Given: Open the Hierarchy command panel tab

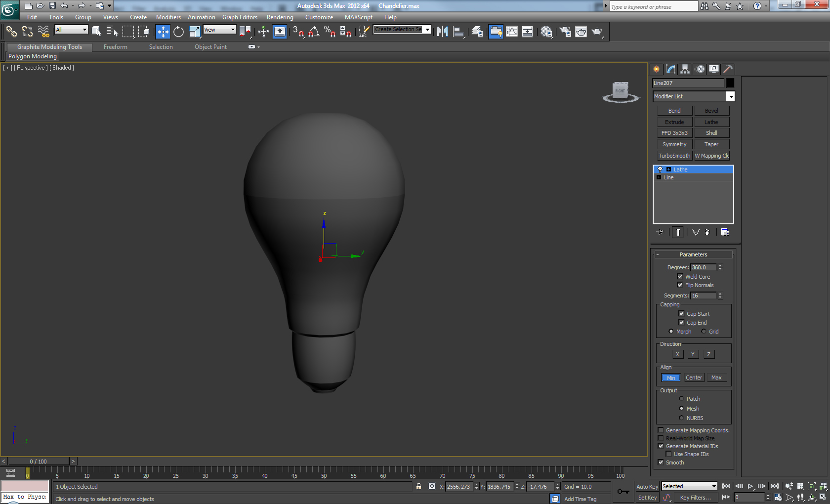Looking at the screenshot, I should click(x=685, y=69).
